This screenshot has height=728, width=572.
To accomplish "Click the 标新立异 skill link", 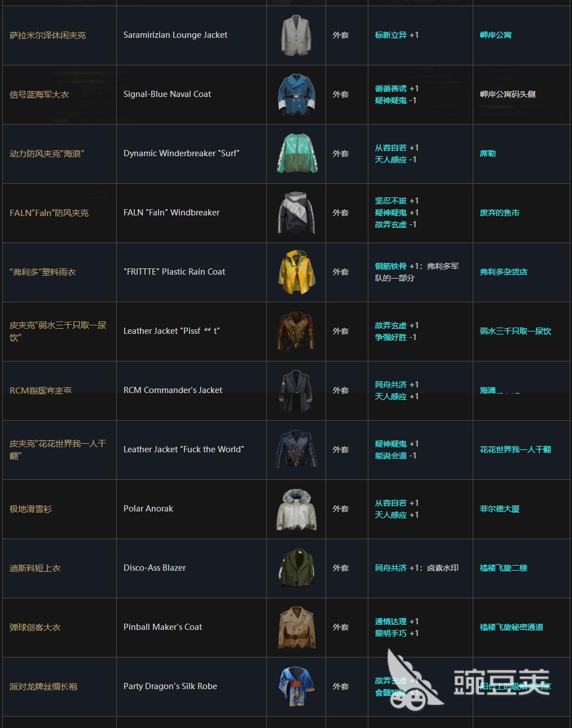I will point(390,35).
